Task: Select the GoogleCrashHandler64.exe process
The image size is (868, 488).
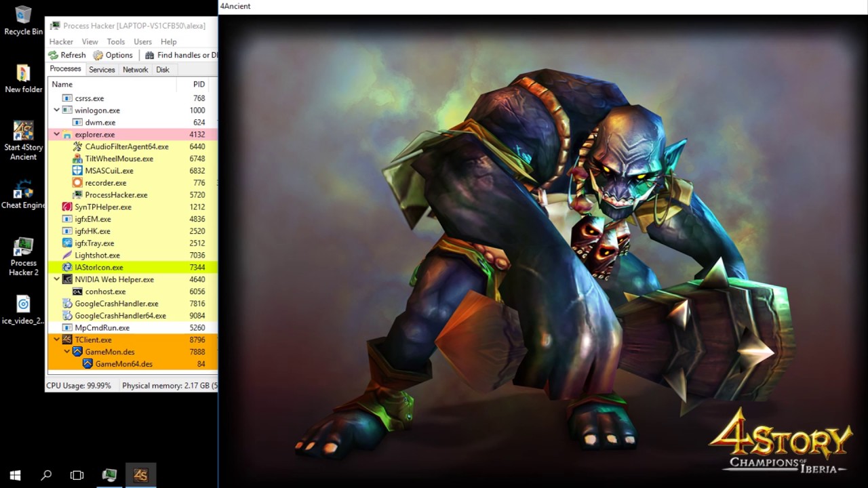Action: click(x=133, y=315)
